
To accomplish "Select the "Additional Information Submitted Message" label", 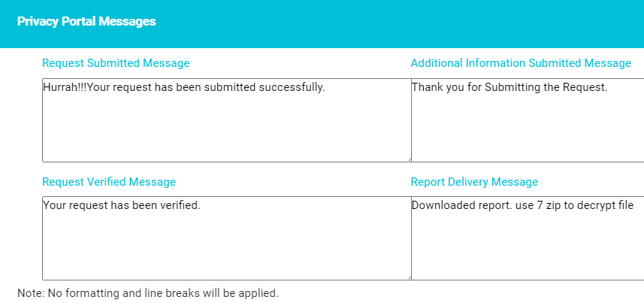I will coord(521,63).
